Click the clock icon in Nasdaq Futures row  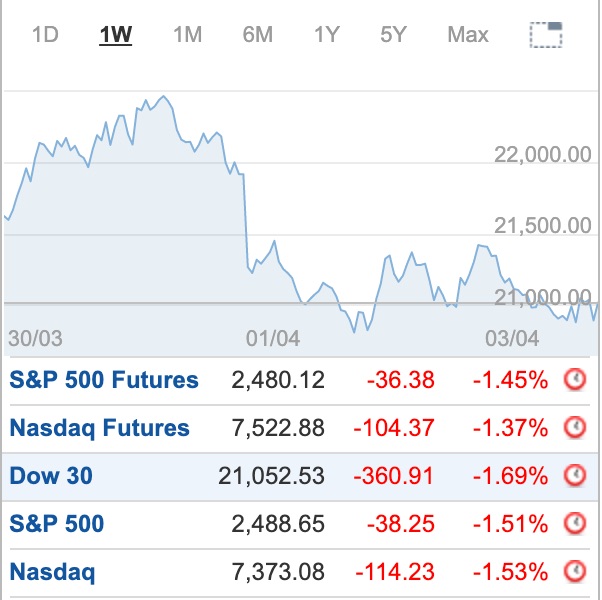[x=575, y=428]
